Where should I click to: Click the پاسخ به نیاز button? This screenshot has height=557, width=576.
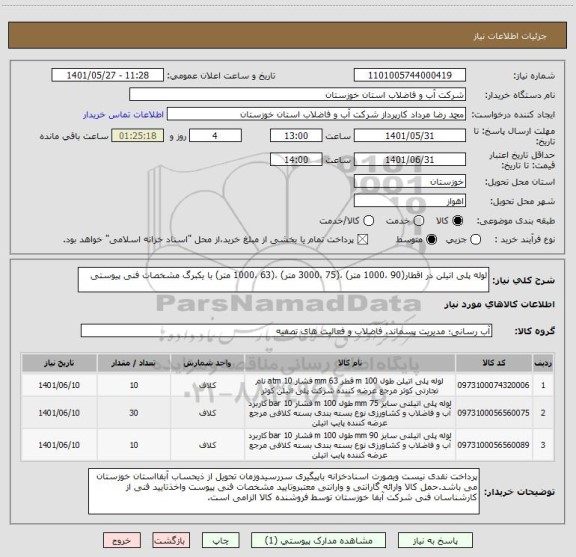[435, 540]
